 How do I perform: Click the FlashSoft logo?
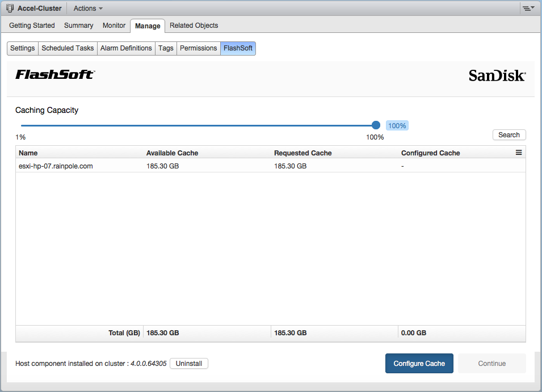point(55,75)
